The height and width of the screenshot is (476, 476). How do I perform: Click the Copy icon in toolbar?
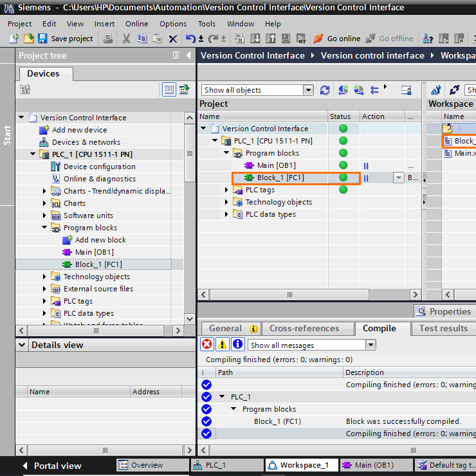pos(142,39)
